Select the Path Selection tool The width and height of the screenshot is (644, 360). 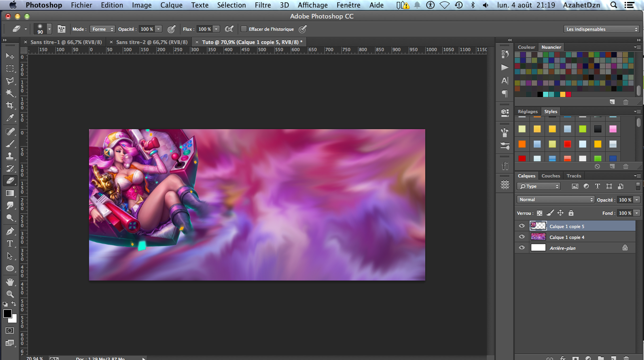(x=9, y=256)
